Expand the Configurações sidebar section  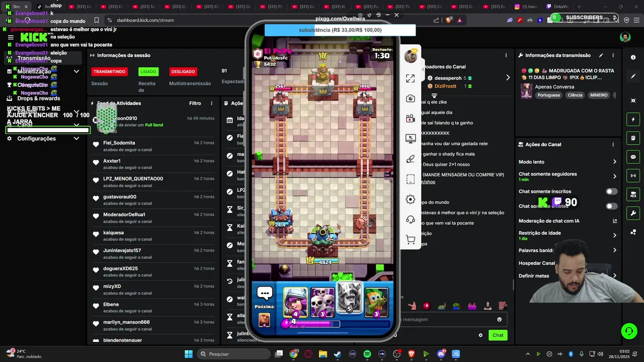pos(76,138)
